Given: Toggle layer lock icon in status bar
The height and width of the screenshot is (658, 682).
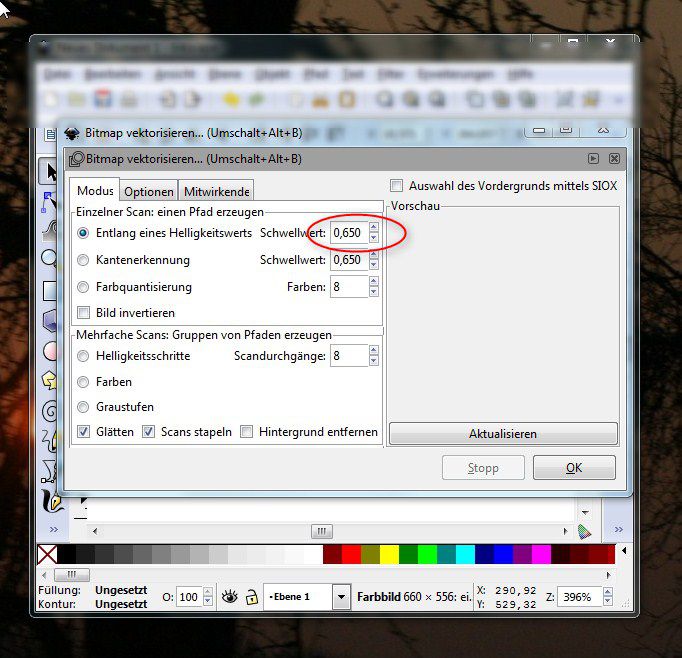Looking at the screenshot, I should [x=251, y=597].
